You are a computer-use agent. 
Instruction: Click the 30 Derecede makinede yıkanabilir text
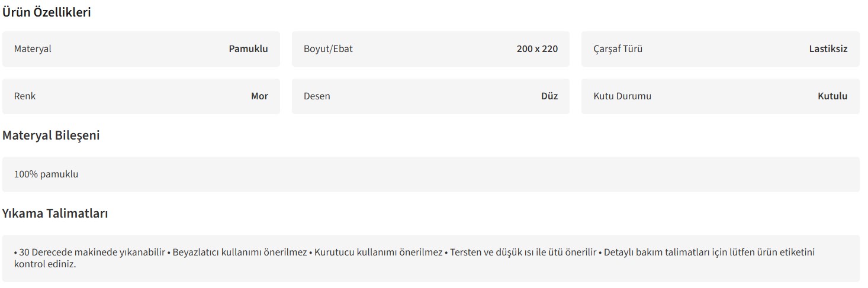pyautogui.click(x=92, y=253)
